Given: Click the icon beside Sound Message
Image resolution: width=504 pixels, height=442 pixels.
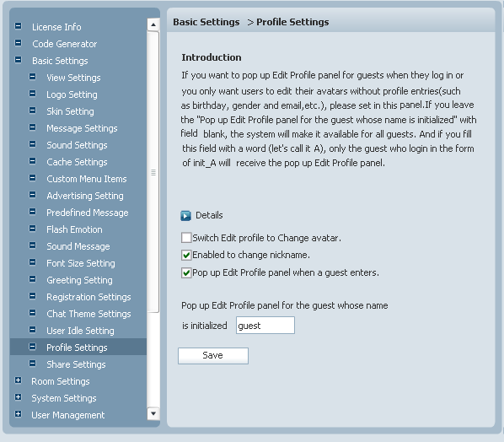Looking at the screenshot, I should pyautogui.click(x=33, y=245).
